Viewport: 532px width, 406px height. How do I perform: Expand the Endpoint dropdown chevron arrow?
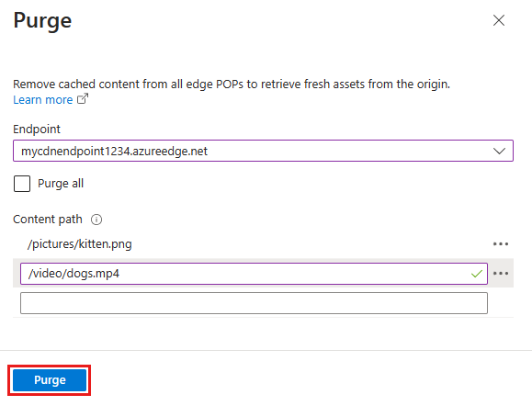[x=499, y=151]
